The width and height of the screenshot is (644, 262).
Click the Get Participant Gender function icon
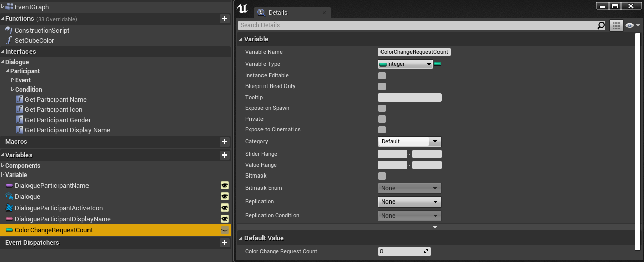pos(19,120)
